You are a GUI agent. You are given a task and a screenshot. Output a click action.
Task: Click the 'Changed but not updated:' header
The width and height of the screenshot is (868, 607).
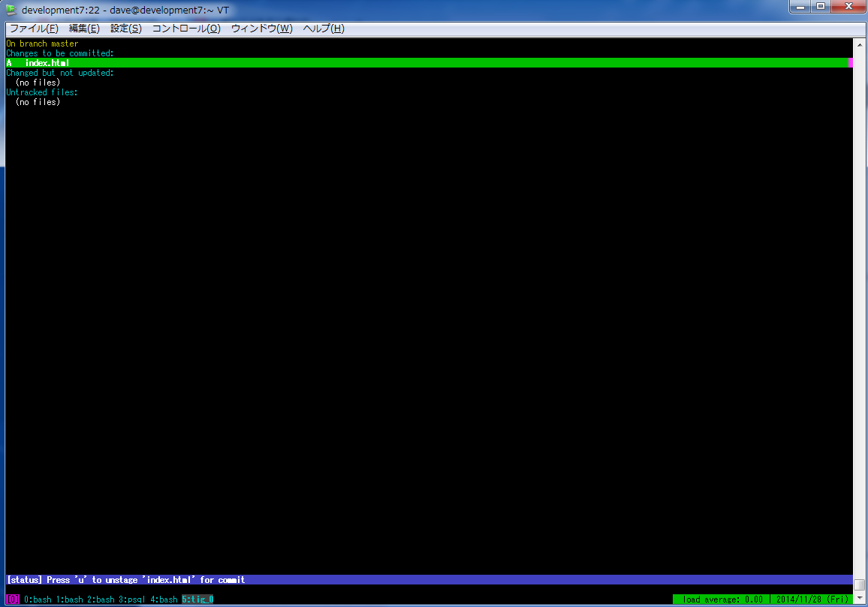pos(60,73)
